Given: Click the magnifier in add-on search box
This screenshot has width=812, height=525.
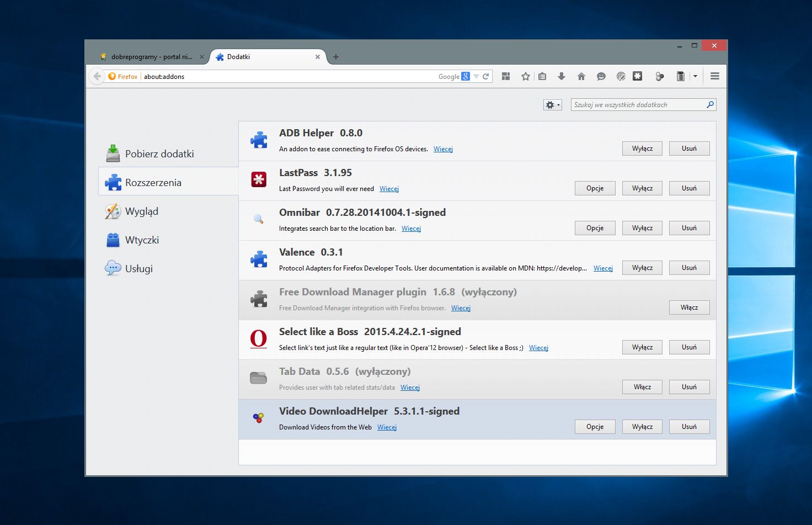Looking at the screenshot, I should pos(710,104).
